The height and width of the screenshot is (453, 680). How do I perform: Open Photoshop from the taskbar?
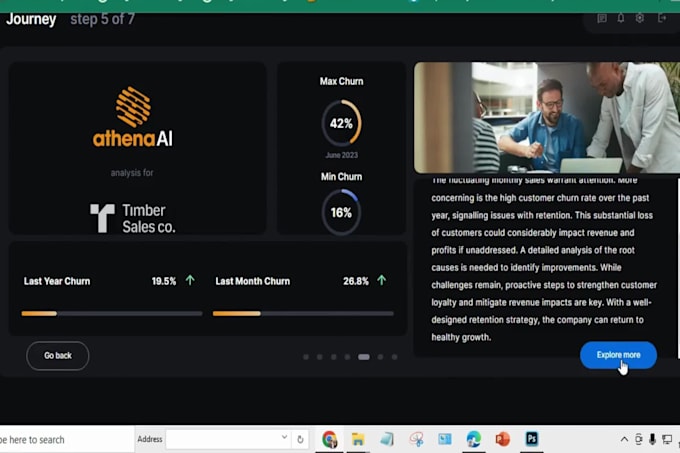coord(532,439)
